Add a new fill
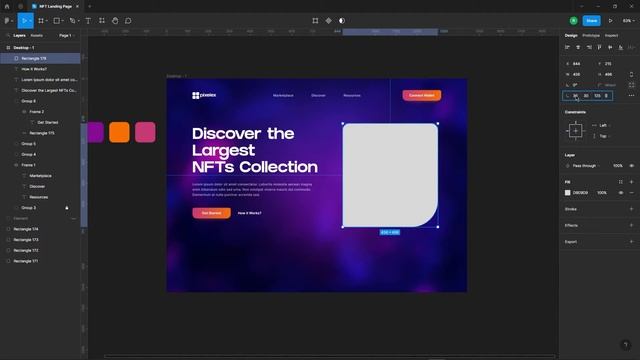Viewport: 640px width, 360px height. (x=631, y=182)
